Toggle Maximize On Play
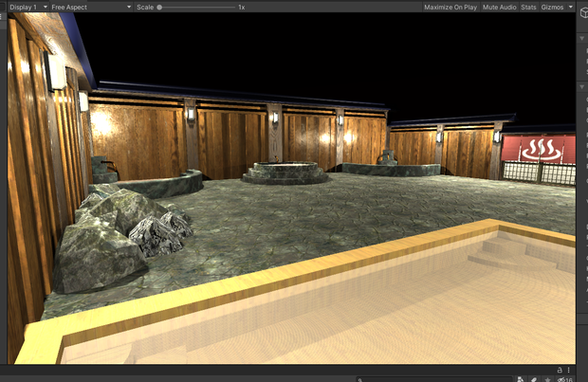This screenshot has width=588, height=382. click(x=450, y=8)
